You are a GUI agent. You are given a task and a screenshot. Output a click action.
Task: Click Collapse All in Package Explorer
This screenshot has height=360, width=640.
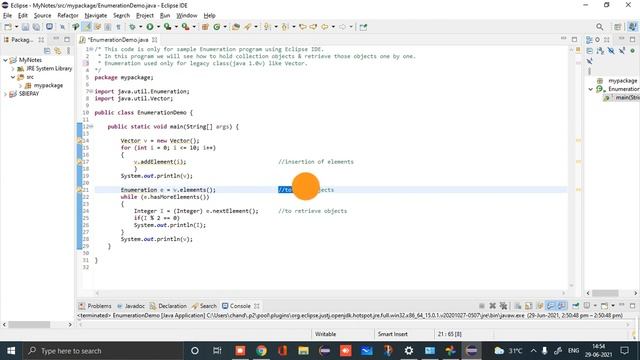click(47, 51)
